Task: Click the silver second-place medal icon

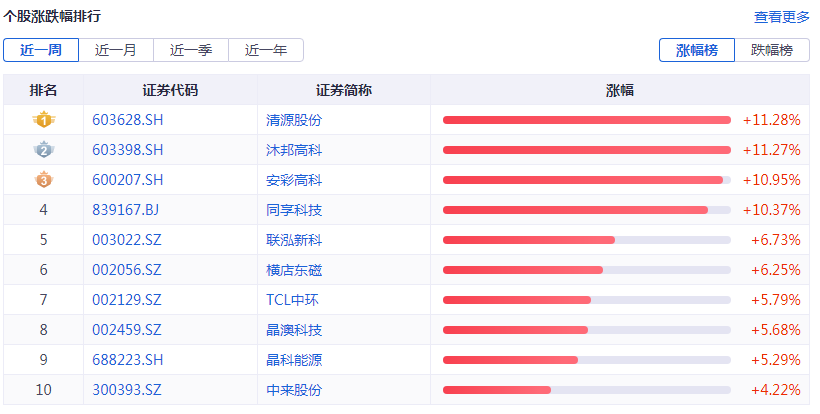Action: [43, 150]
